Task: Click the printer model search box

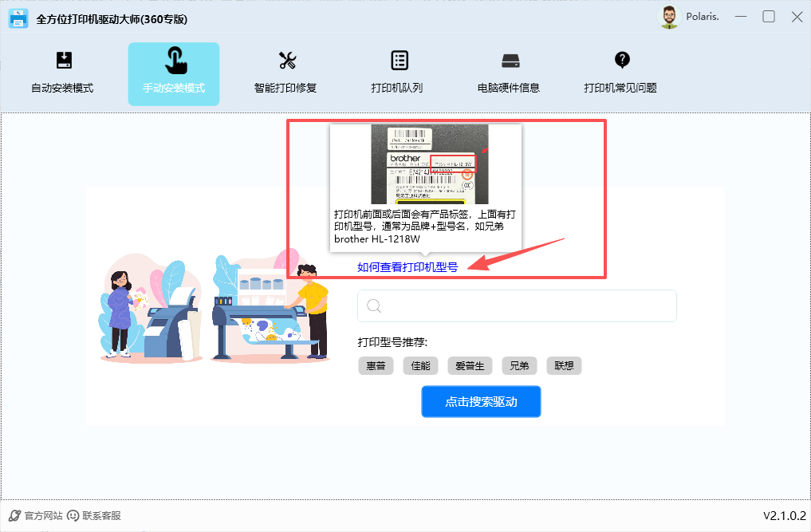Action: pos(517,305)
